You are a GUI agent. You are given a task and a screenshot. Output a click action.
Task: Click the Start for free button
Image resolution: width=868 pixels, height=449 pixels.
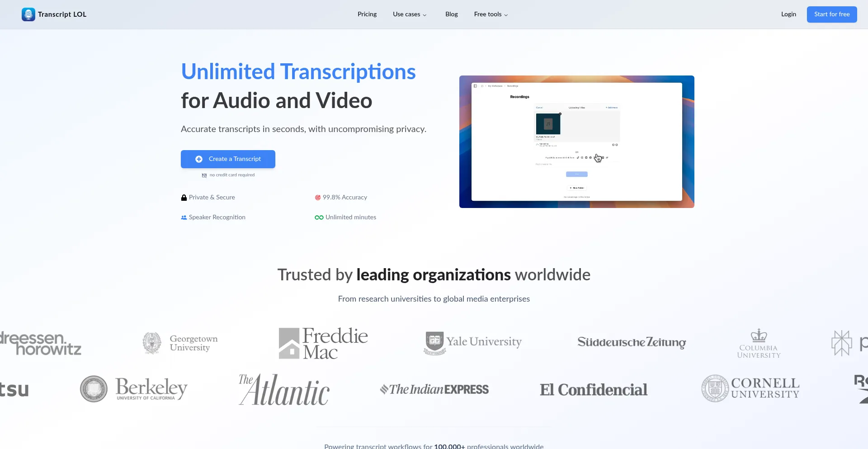(832, 14)
